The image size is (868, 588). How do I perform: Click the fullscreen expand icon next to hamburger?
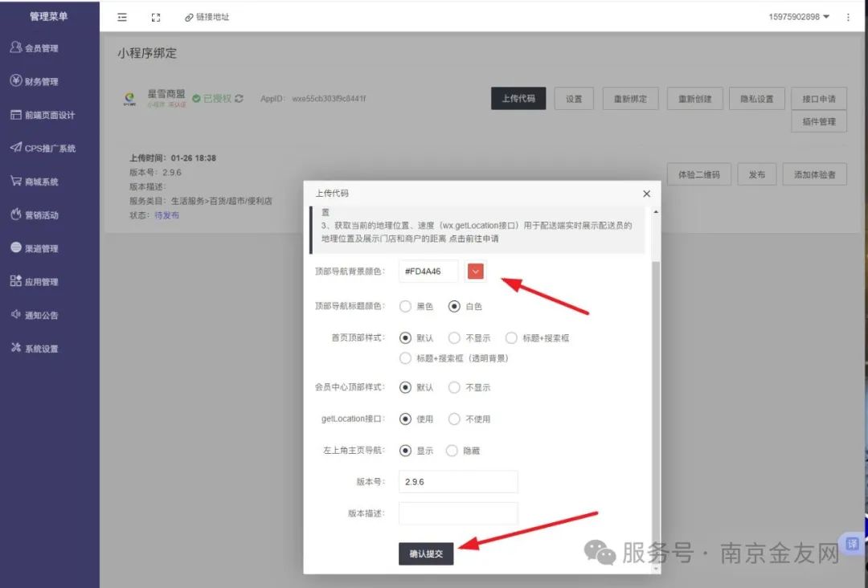click(155, 16)
